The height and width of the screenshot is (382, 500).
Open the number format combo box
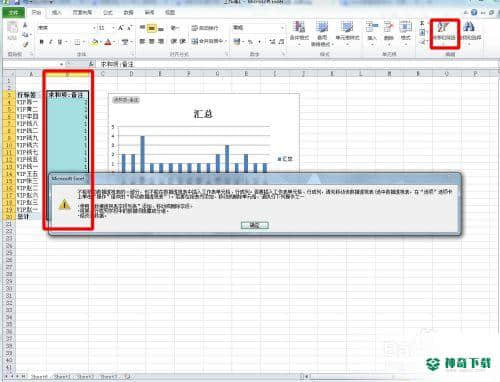[259, 28]
